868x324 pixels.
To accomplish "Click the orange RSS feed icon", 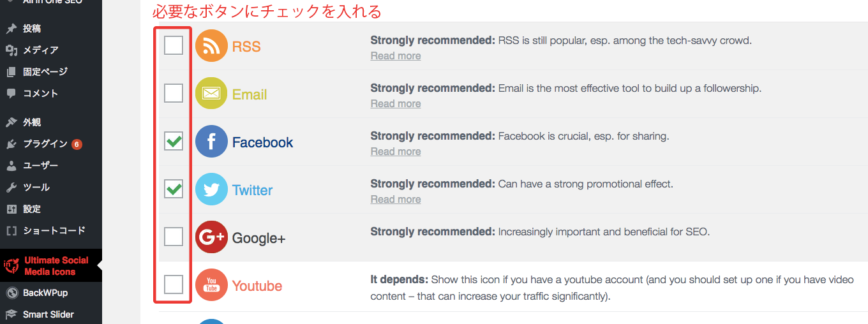I will coord(211,46).
